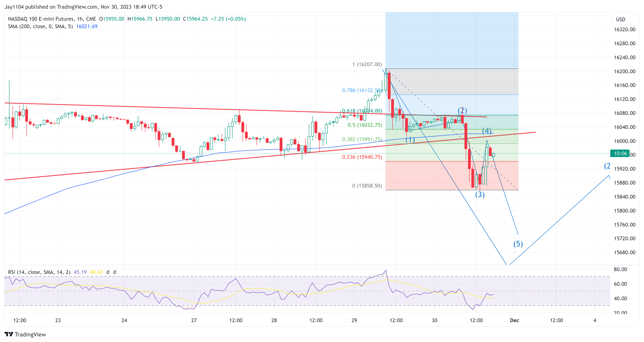Click the 27 date label on time axis
Image resolution: width=644 pixels, height=342 pixels.
[194, 320]
